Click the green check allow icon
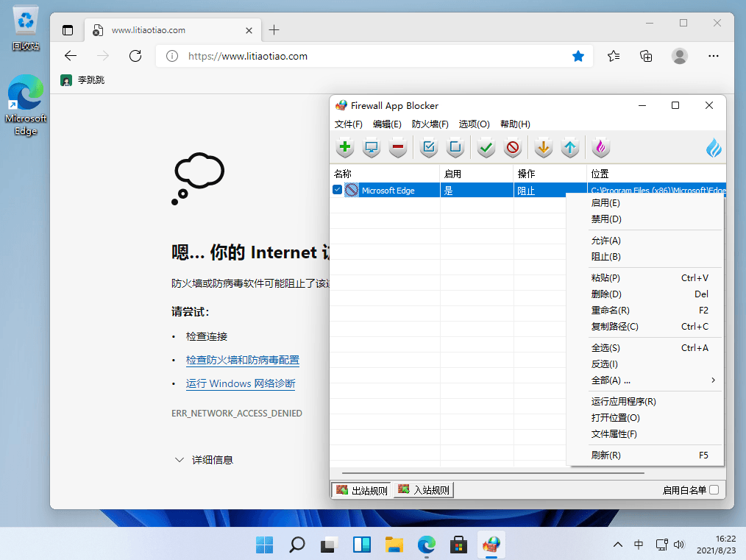The image size is (746, 560). [x=486, y=147]
